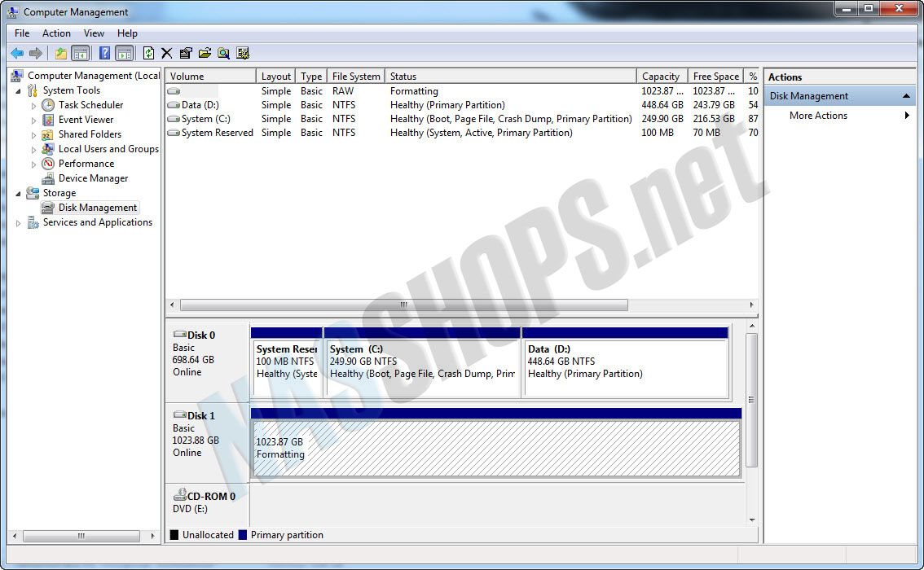Select the RAW Formatting volume row
The height and width of the screenshot is (570, 924).
462,91
